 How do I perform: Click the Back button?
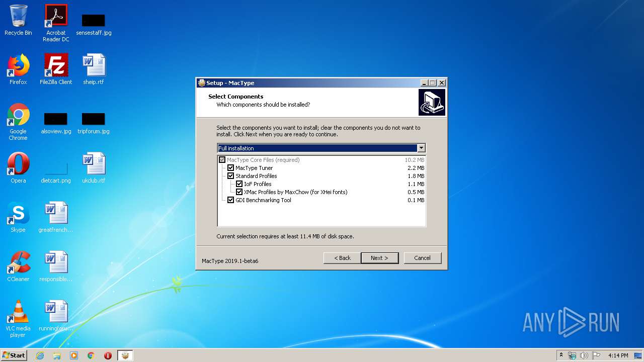[342, 258]
